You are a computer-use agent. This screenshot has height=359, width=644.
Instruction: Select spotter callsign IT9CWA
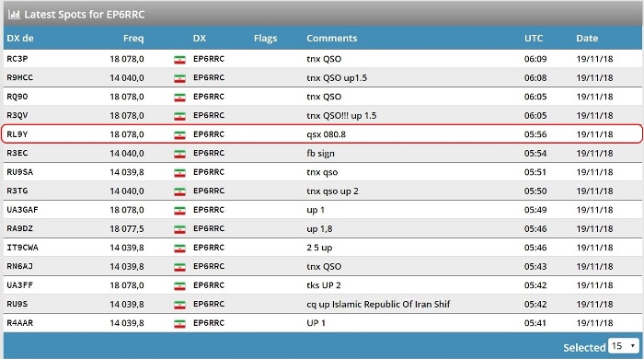pos(22,248)
